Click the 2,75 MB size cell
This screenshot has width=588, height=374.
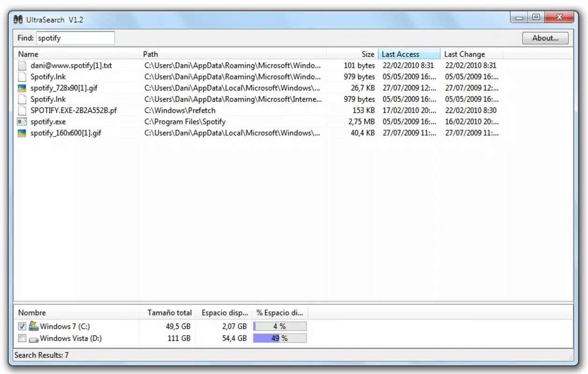click(x=362, y=122)
